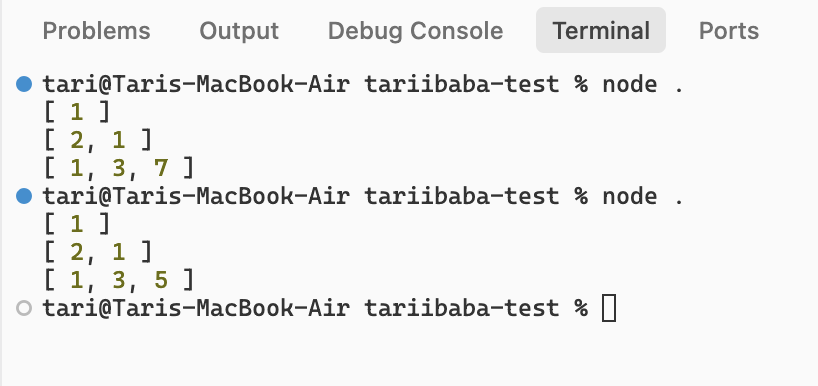Click the number 7 in the output
This screenshot has height=386, width=818.
(161, 168)
